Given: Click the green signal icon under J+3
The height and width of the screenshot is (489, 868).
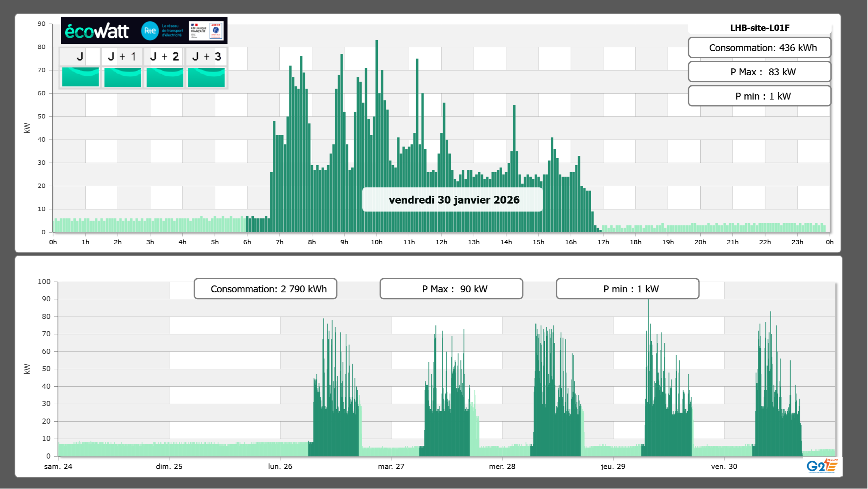Looking at the screenshot, I should pyautogui.click(x=206, y=77).
